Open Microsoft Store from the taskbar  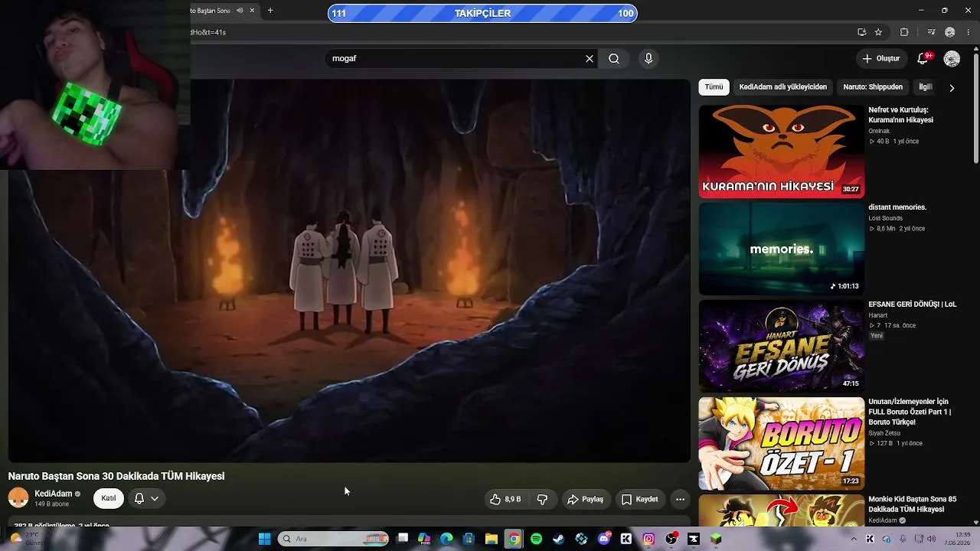(469, 539)
